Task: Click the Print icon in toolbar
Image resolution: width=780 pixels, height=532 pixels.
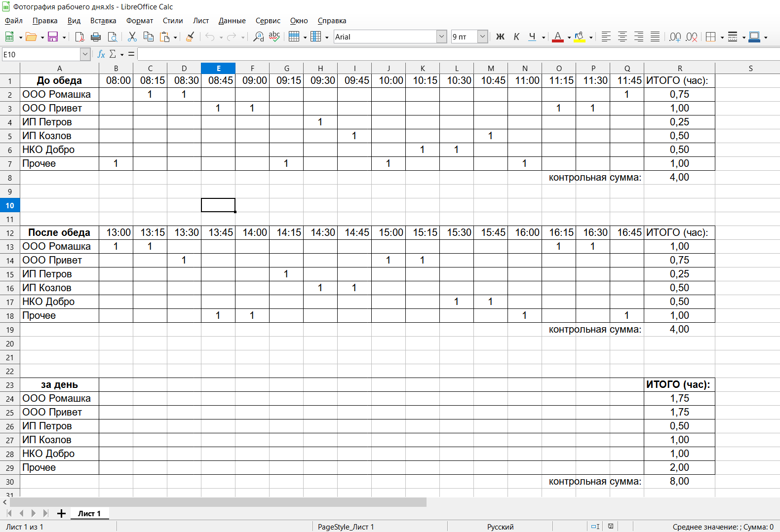Action: coord(96,37)
